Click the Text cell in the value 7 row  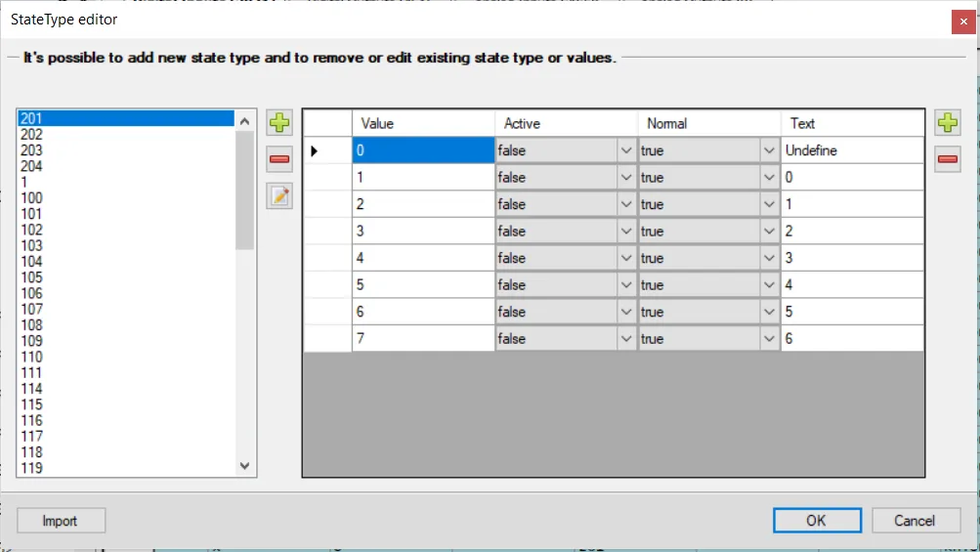click(853, 339)
